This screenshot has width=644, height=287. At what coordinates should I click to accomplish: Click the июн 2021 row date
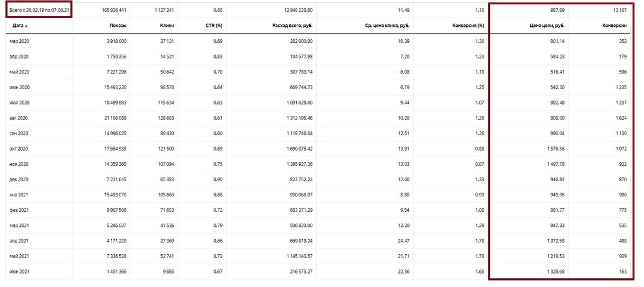click(20, 271)
